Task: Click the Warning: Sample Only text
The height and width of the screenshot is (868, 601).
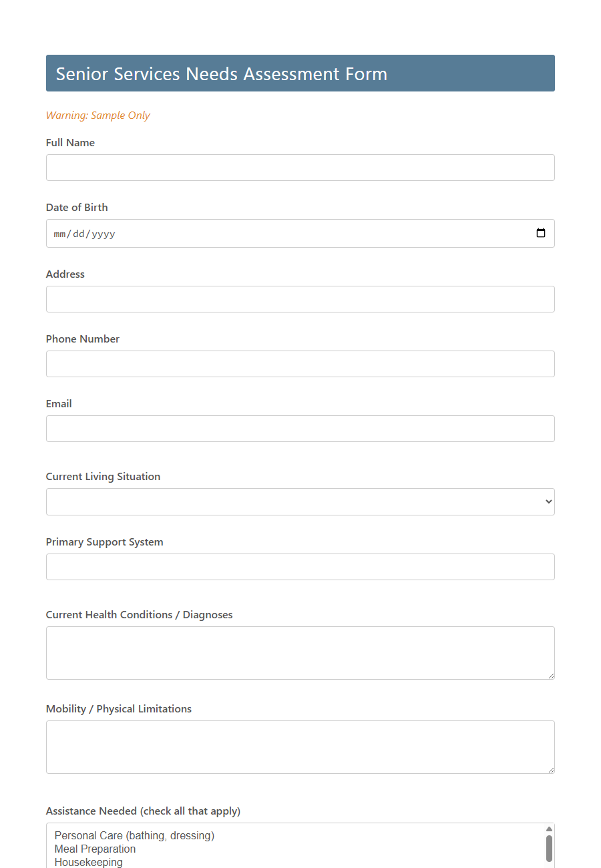Action: (x=97, y=115)
